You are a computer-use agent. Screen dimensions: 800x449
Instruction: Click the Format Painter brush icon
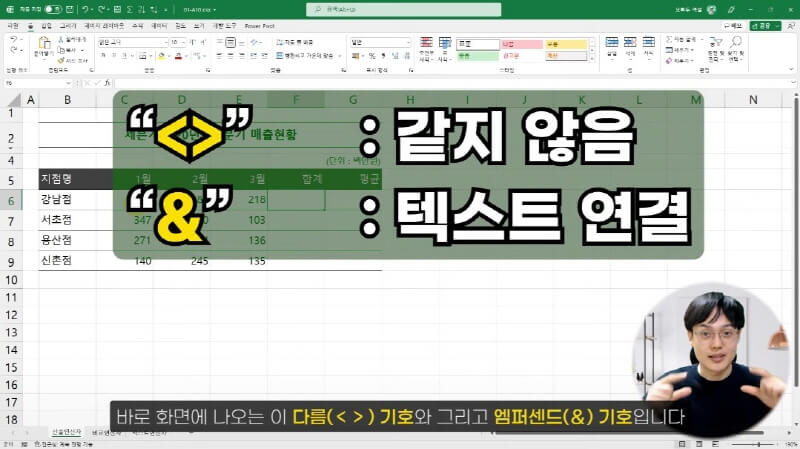pyautogui.click(x=61, y=60)
